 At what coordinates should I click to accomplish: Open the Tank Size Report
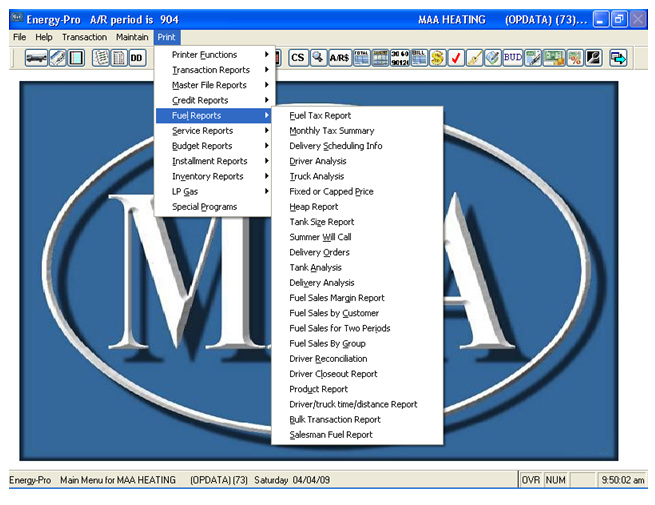click(357, 222)
